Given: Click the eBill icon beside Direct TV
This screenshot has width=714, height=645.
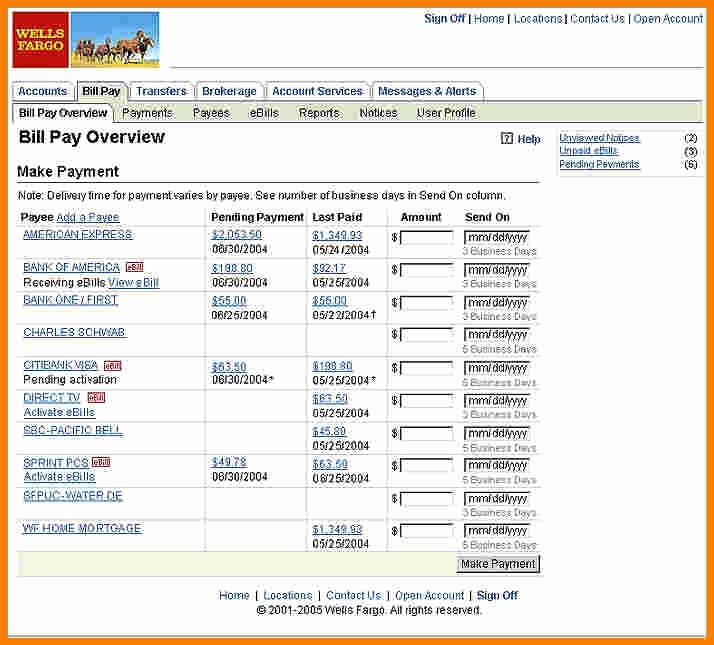Looking at the screenshot, I should (96, 398).
